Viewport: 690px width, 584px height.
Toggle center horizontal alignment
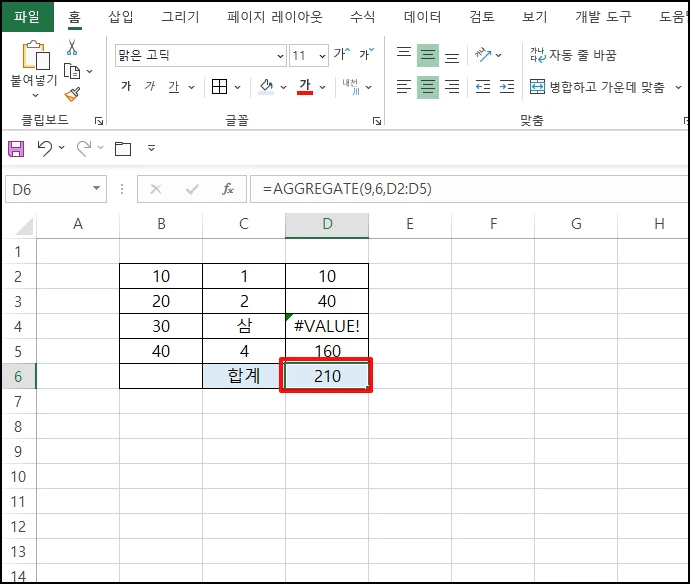[x=428, y=87]
